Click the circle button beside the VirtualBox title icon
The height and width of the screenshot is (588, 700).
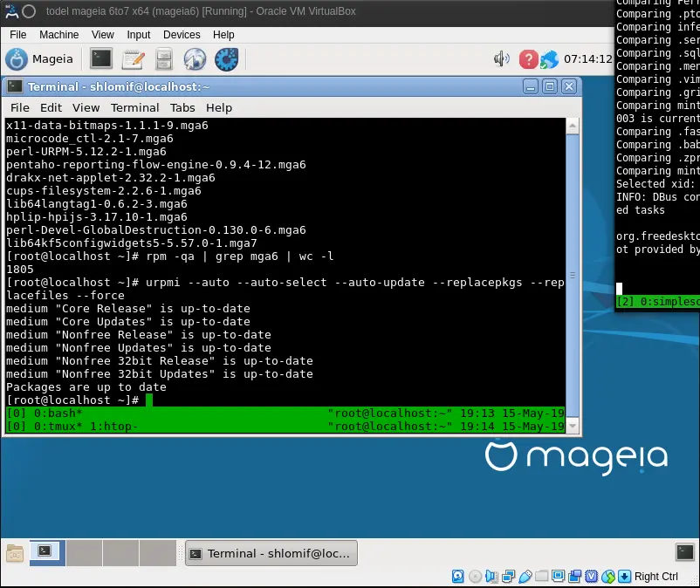point(29,11)
